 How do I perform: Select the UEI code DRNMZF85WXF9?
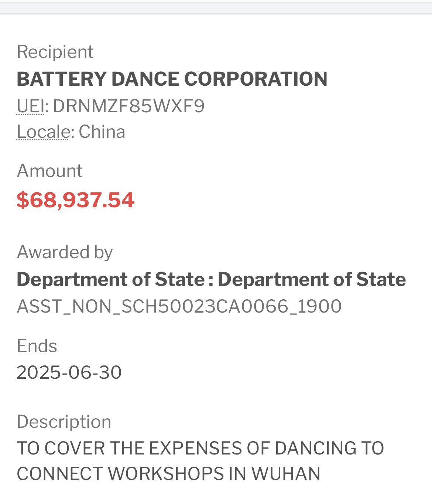pyautogui.click(x=128, y=106)
